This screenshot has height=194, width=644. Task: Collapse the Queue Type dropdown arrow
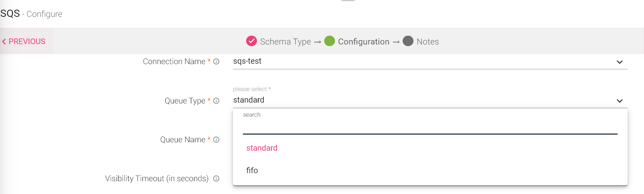[x=620, y=101]
